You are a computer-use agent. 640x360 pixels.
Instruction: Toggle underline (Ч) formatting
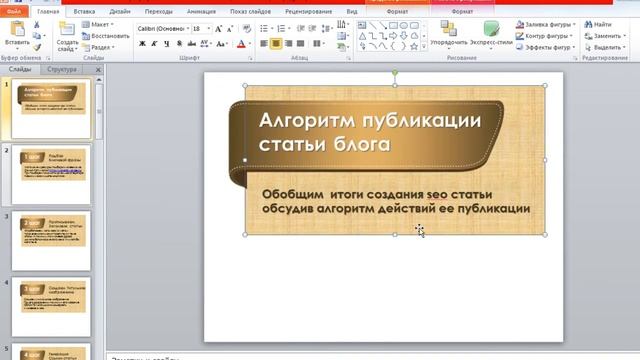[167, 44]
